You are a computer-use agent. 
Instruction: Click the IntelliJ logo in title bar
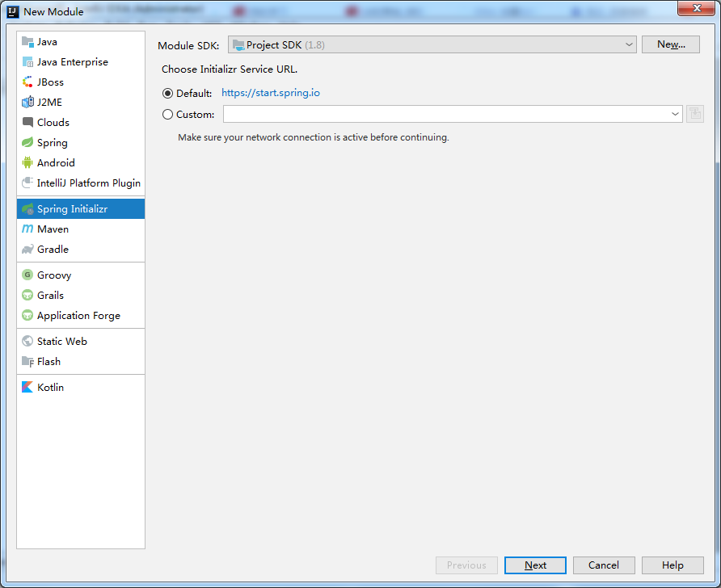pyautogui.click(x=13, y=11)
